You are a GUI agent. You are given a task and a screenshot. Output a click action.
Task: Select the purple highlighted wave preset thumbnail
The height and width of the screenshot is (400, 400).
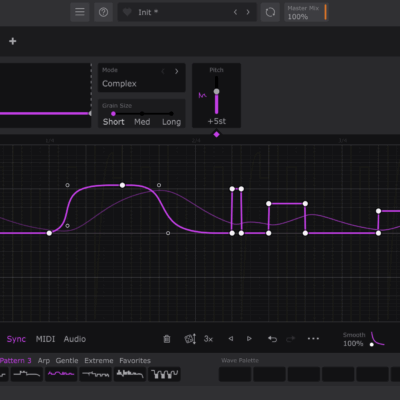(x=61, y=374)
